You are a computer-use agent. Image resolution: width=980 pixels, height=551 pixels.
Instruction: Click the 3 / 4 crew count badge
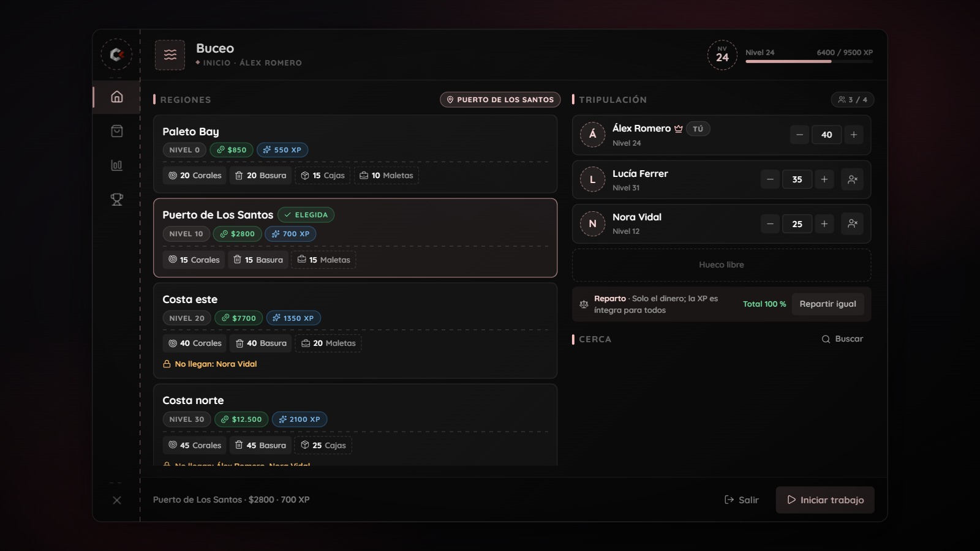pos(853,100)
